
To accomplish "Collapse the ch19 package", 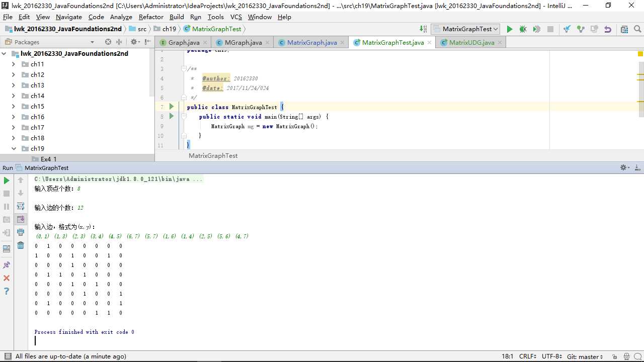I will [14, 148].
